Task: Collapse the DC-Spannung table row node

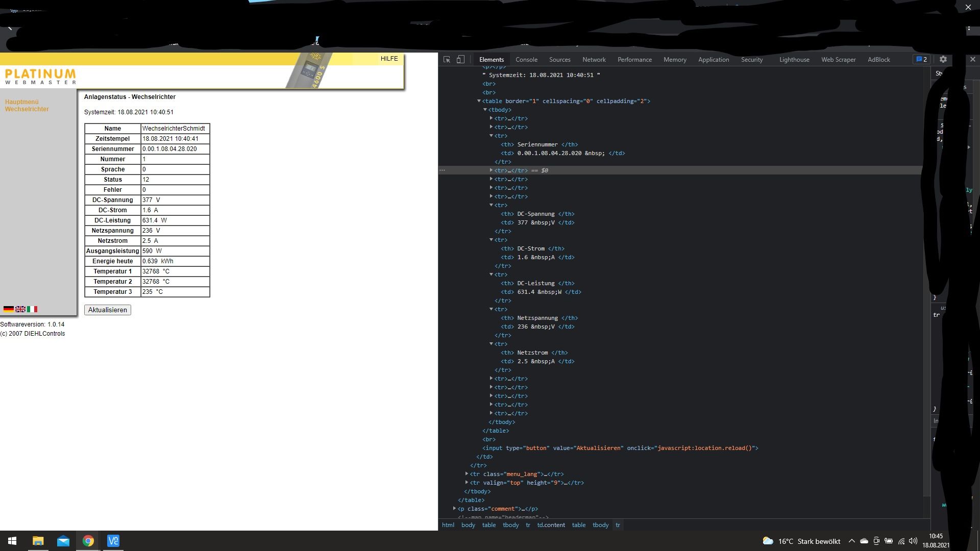Action: pos(492,205)
